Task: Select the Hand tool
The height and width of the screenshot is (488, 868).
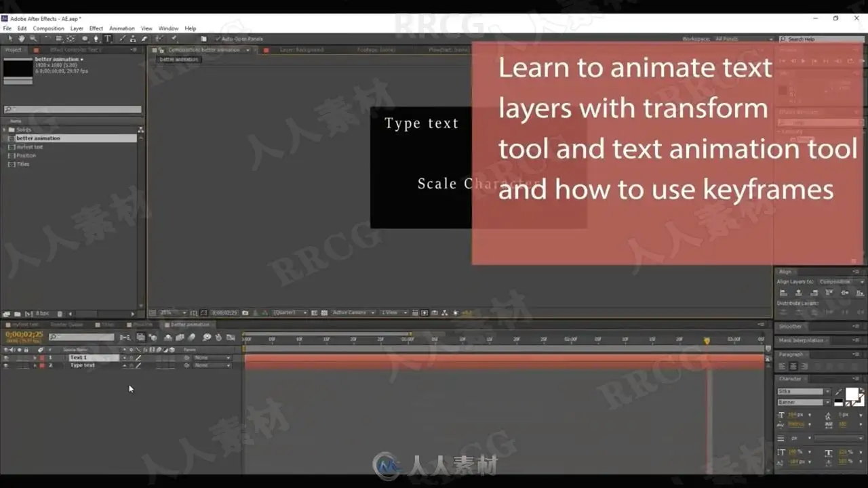Action: (x=21, y=39)
